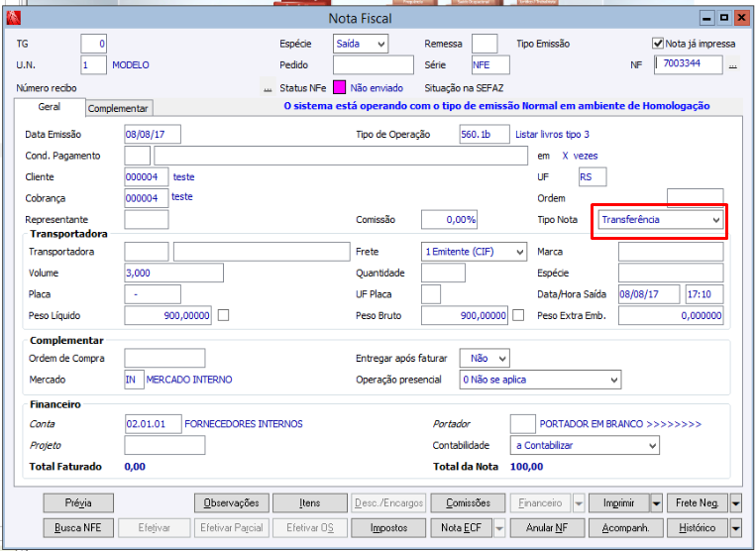Toggle the checkbox beside Peso Bruto
756x551 pixels.
point(518,315)
